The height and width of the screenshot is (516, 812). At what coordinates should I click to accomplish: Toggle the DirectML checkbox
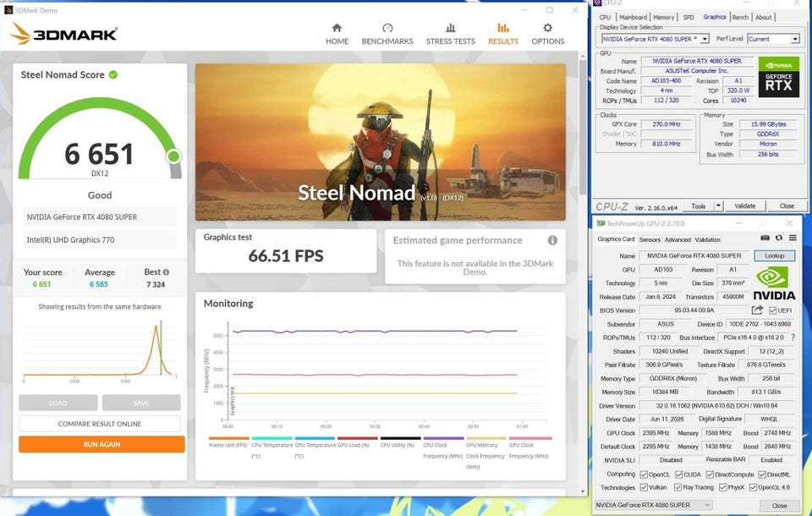coord(762,475)
